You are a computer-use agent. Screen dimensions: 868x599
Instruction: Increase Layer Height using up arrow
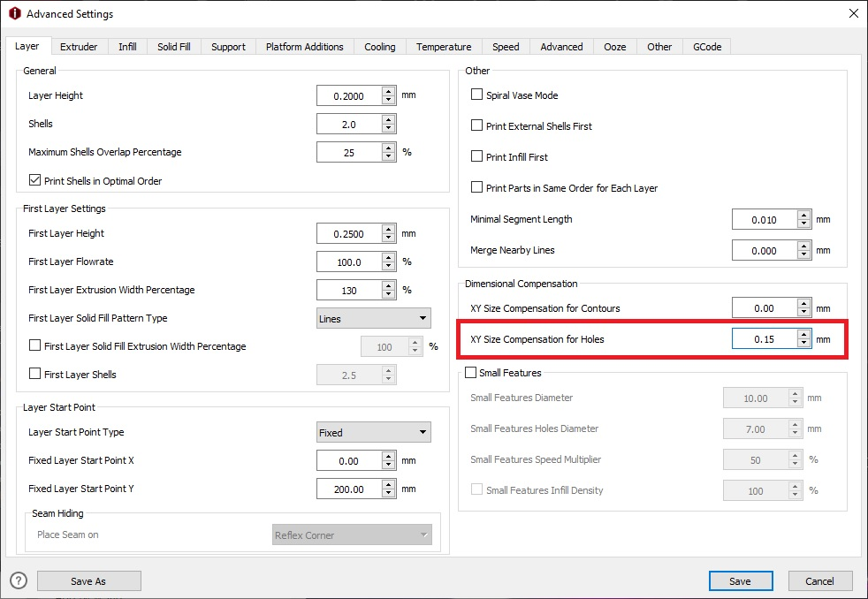coord(388,91)
